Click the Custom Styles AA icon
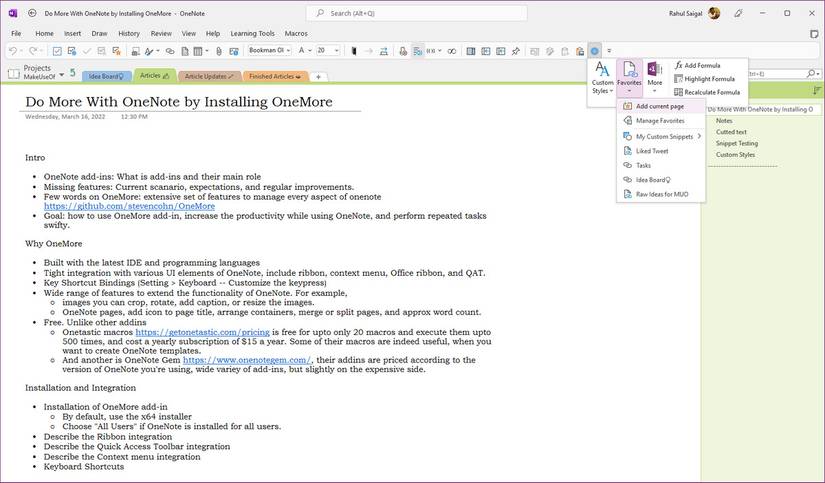 [602, 70]
